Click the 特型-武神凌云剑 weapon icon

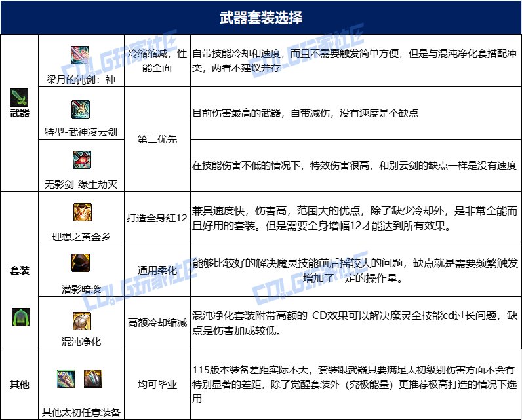tap(81, 109)
